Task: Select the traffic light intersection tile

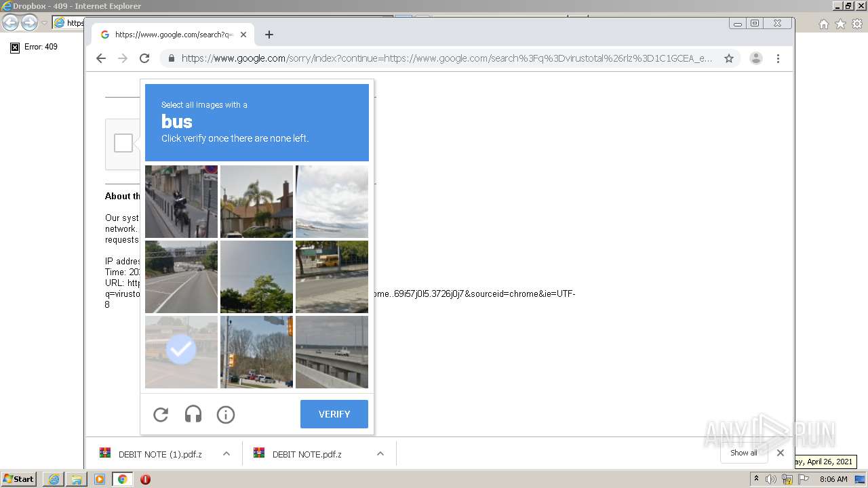Action: coord(256,352)
